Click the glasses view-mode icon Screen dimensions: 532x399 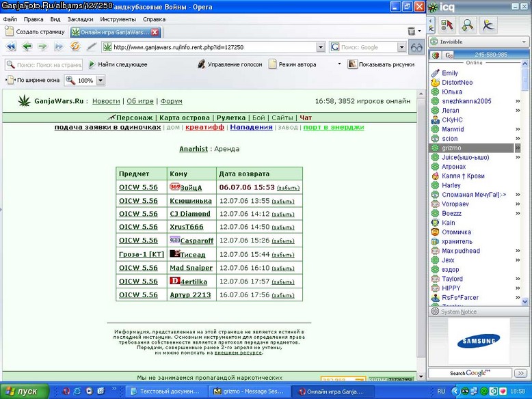416,47
